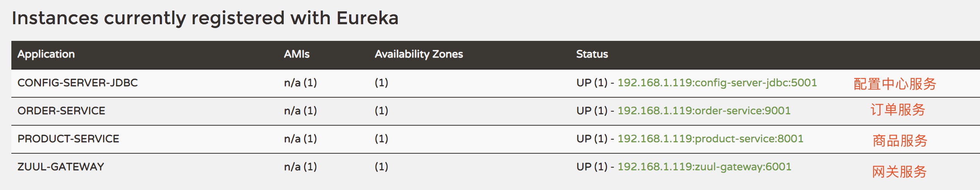Open the config-server-jdbc:5001 instance link
Viewport: 980px width, 190px height.
coord(717,83)
